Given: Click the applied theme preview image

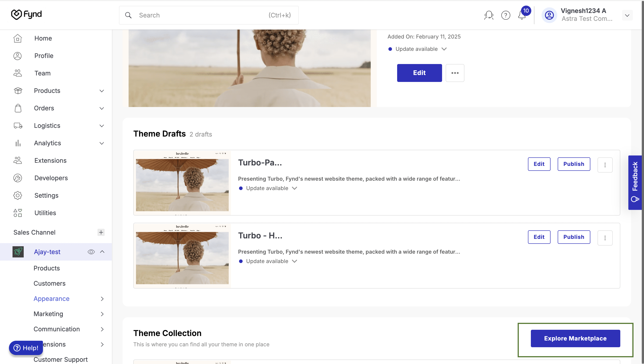Looking at the screenshot, I should pos(250,68).
